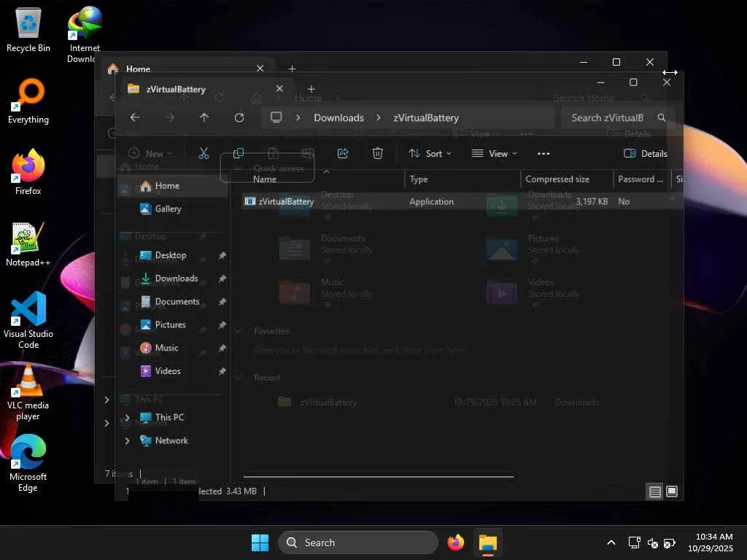This screenshot has width=747, height=560.
Task: Open the clock showing 10:34 AM
Action: tap(711, 542)
